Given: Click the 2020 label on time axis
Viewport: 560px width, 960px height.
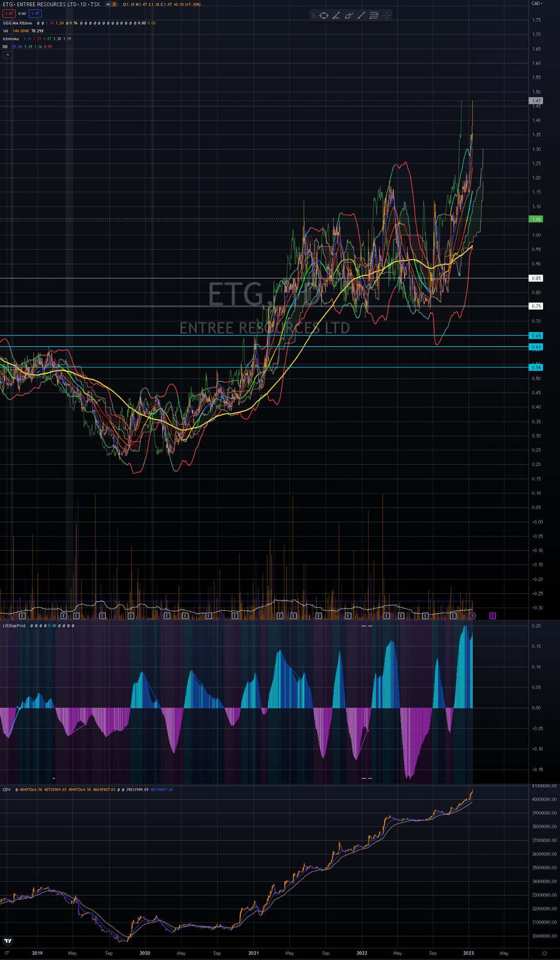Looking at the screenshot, I should (145, 953).
